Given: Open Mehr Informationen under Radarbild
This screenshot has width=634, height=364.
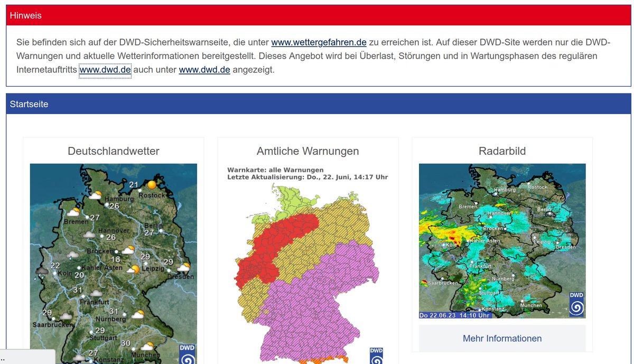Looking at the screenshot, I should point(502,338).
